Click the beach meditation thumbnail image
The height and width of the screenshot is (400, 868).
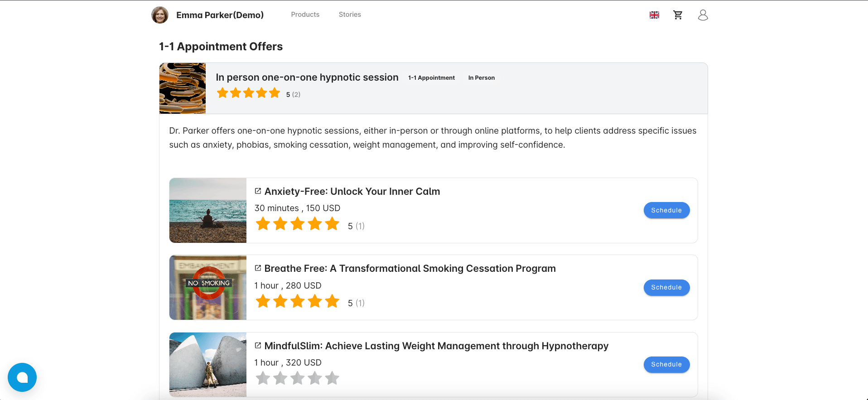click(208, 210)
